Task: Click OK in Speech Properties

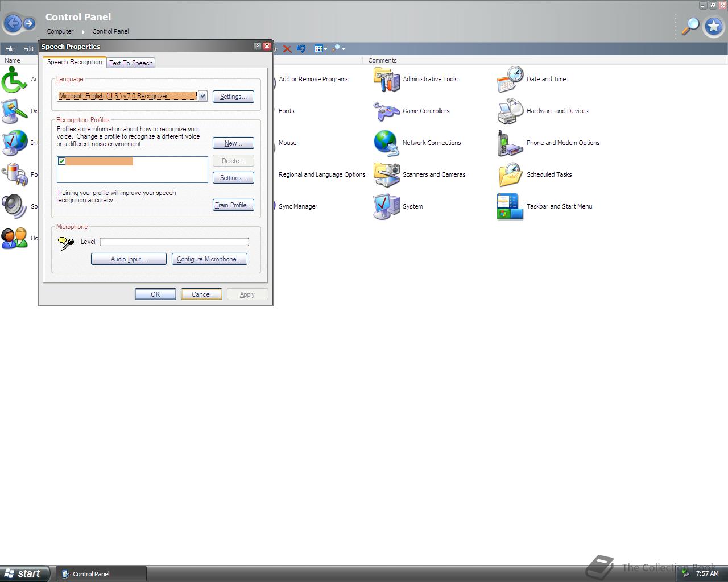Action: coord(155,294)
